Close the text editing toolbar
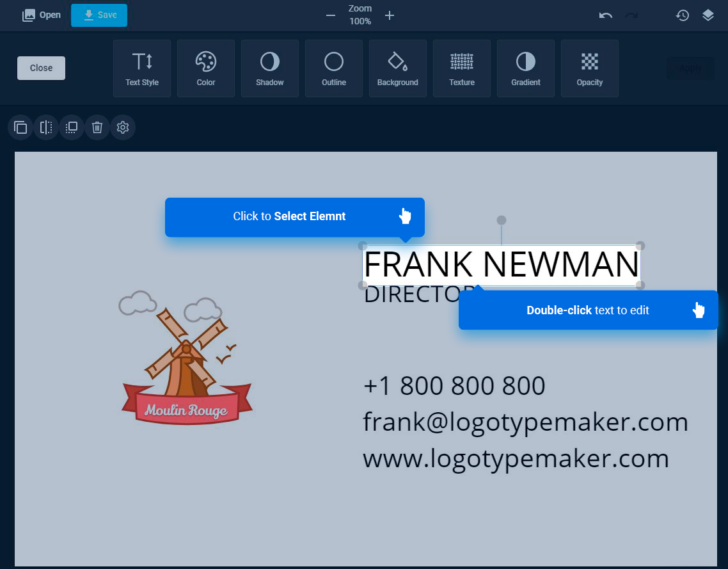 (x=42, y=68)
